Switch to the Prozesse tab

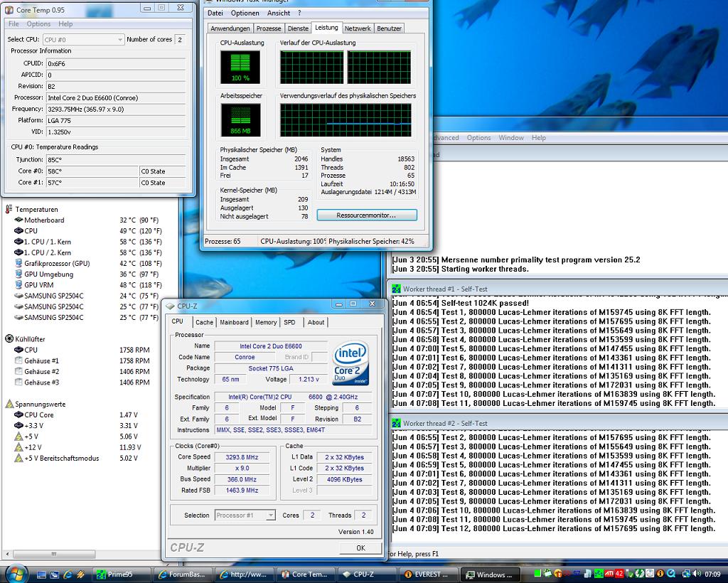[x=269, y=28]
